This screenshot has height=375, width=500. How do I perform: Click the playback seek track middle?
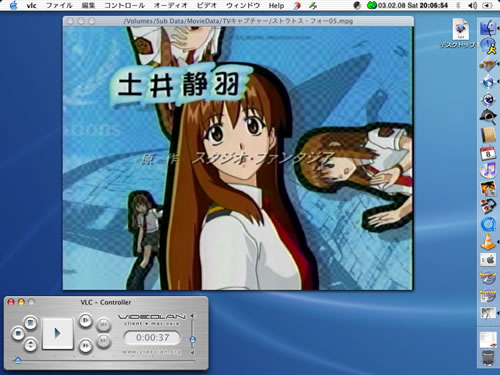tap(105, 360)
